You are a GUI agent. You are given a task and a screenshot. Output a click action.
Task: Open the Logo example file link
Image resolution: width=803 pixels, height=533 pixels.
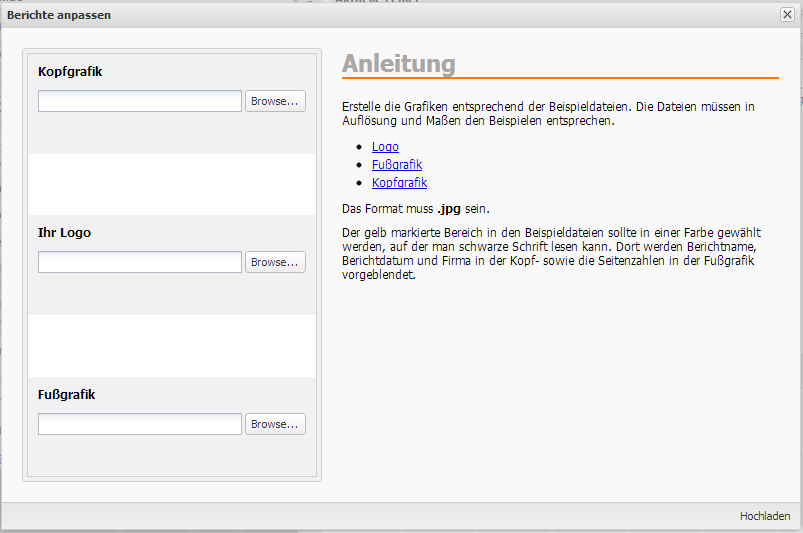[385, 147]
